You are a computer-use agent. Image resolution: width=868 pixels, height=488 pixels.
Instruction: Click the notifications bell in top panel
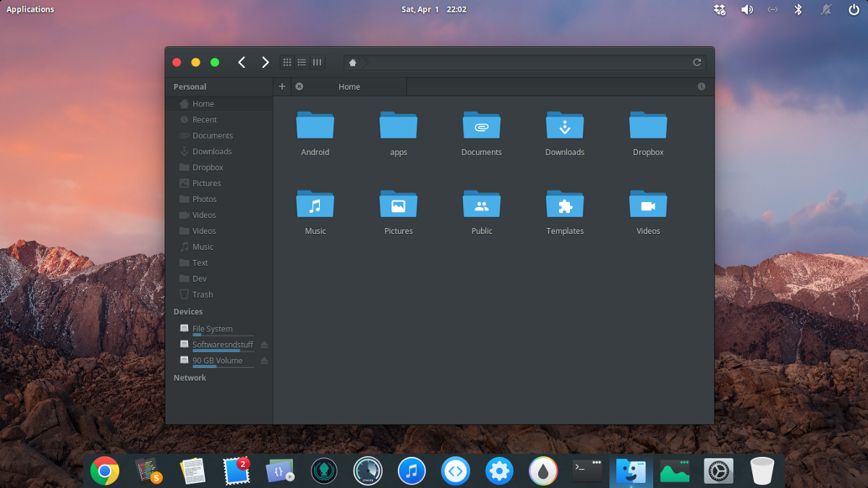(x=825, y=9)
